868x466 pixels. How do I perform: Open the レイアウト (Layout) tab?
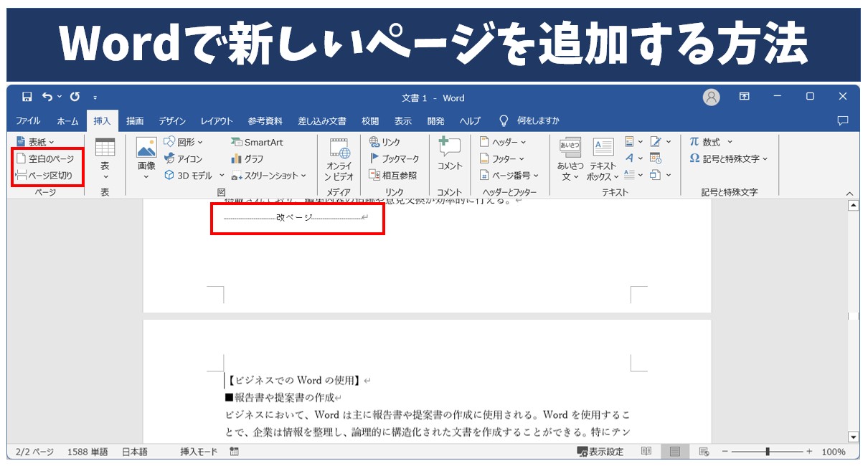[217, 121]
